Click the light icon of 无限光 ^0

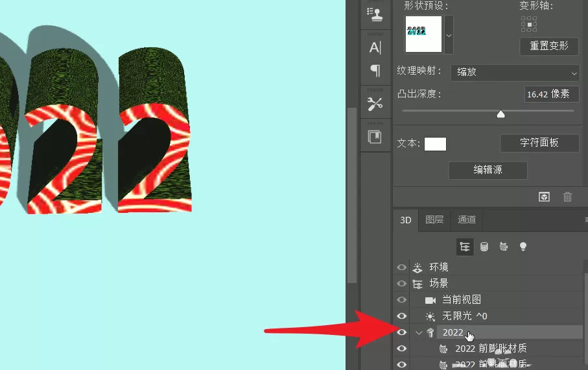(430, 316)
